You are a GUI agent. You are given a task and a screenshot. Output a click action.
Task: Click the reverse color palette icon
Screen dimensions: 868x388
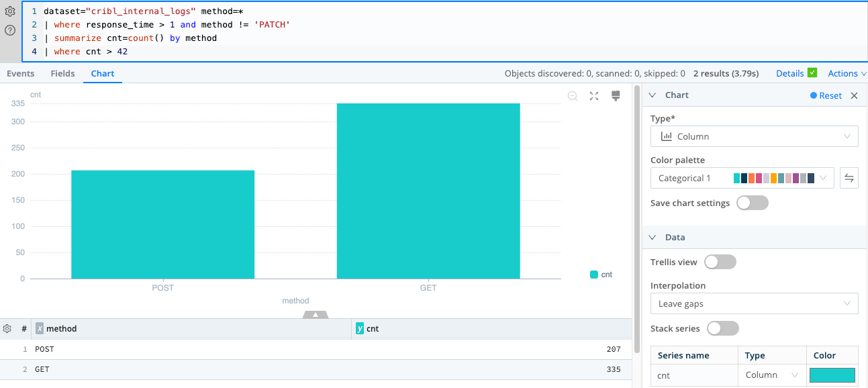pos(849,178)
